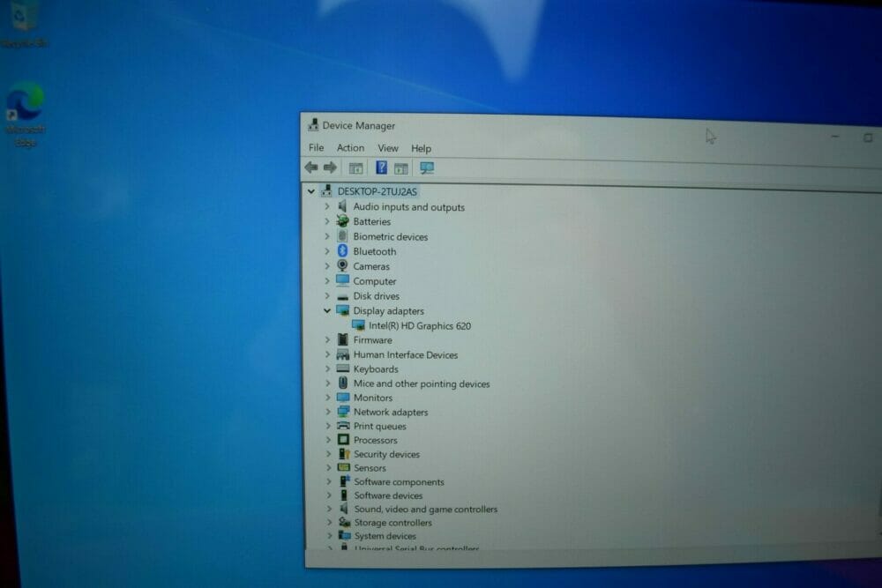Image resolution: width=882 pixels, height=588 pixels.
Task: Minimize the Device Manager window
Action: (834, 136)
